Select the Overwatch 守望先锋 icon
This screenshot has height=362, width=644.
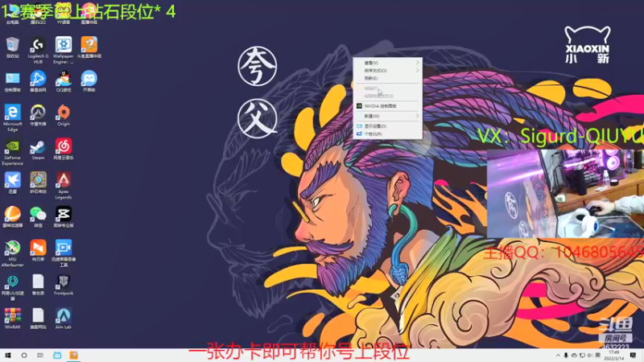(38, 115)
